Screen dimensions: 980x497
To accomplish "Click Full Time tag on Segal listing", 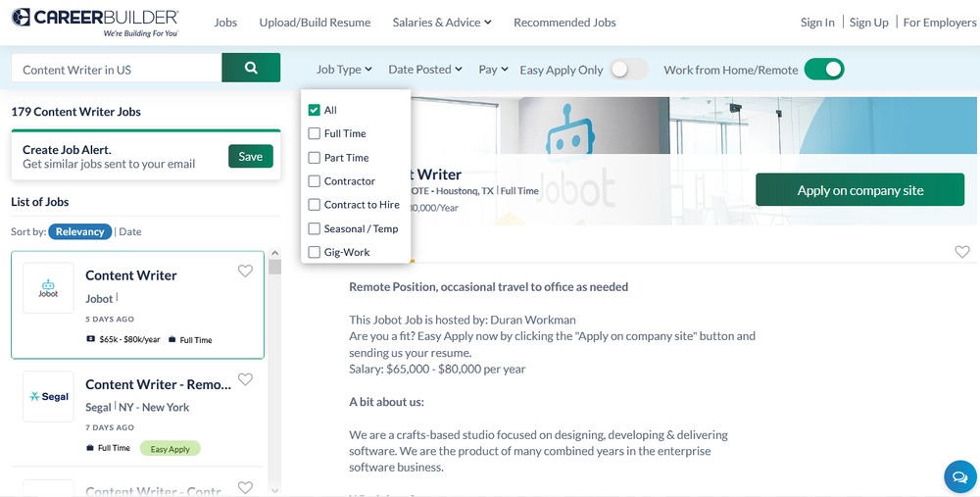I will [x=108, y=448].
